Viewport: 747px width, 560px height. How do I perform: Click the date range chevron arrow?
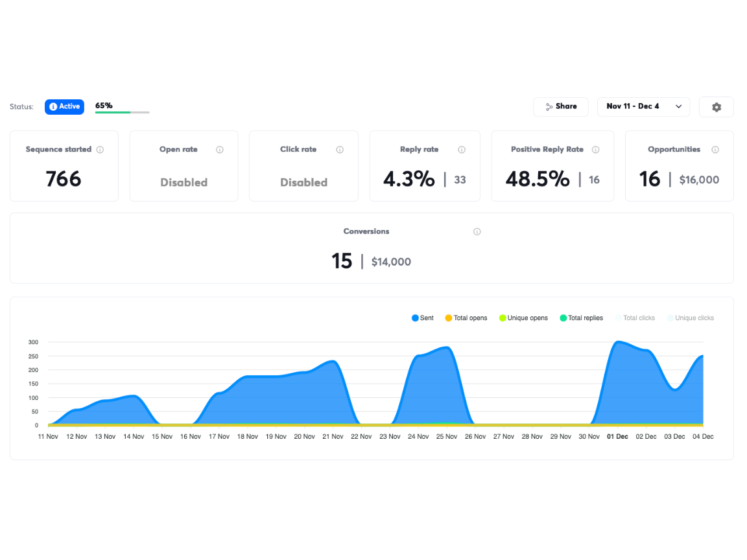pyautogui.click(x=678, y=106)
